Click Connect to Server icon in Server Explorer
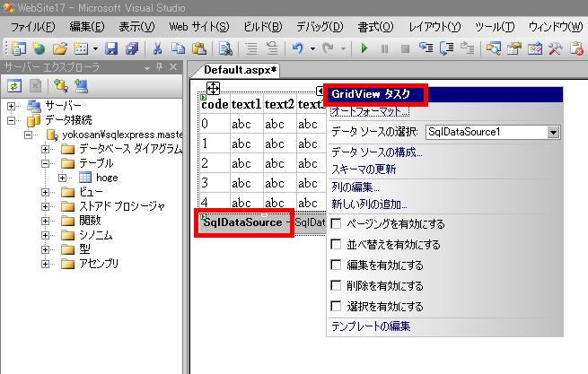Image resolution: width=588 pixels, height=374 pixels. (x=81, y=86)
